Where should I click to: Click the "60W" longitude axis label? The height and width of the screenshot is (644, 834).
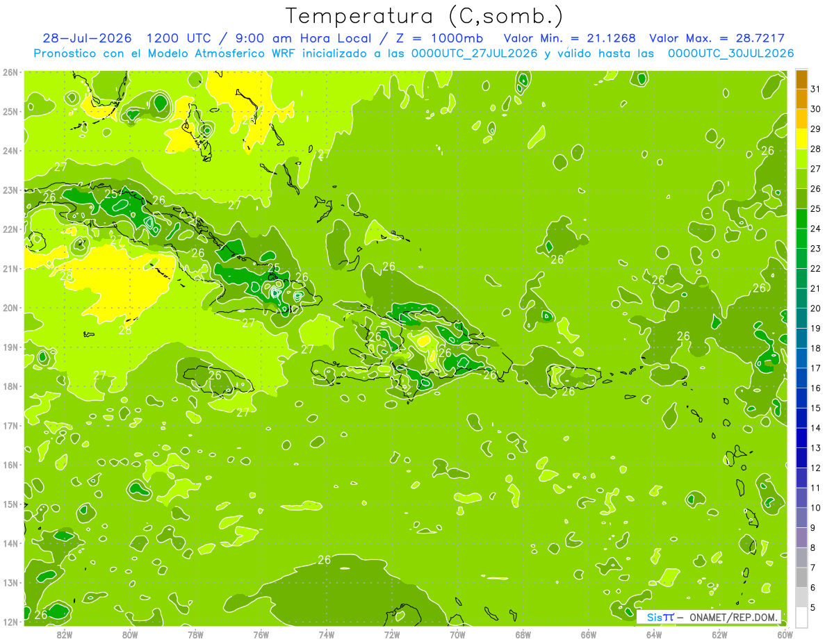coord(785,635)
